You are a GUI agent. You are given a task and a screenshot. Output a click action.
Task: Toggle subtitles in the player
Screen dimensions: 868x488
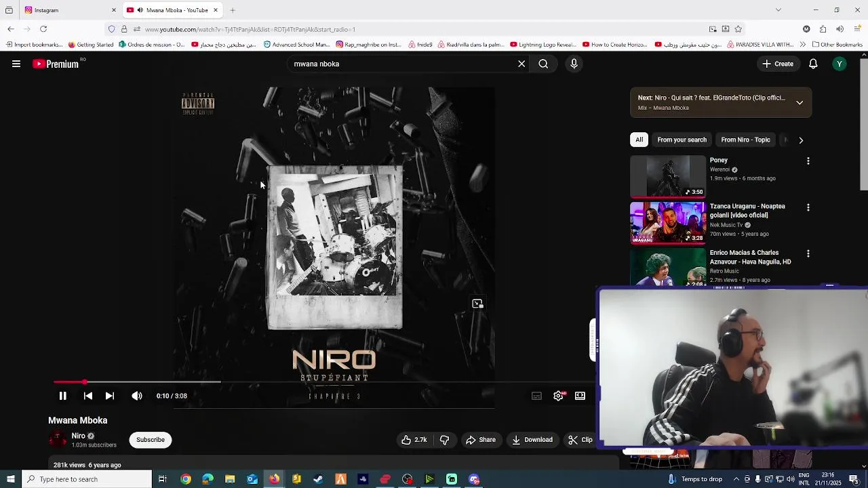(x=536, y=396)
